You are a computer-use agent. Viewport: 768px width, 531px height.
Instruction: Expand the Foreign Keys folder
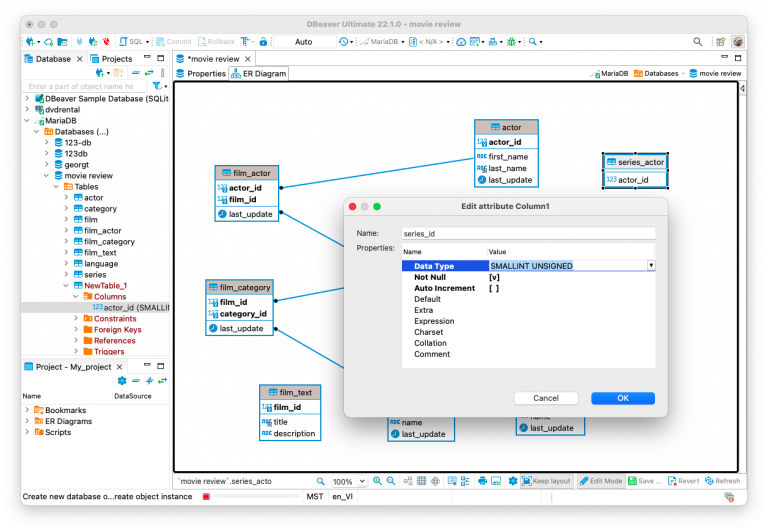(x=76, y=330)
